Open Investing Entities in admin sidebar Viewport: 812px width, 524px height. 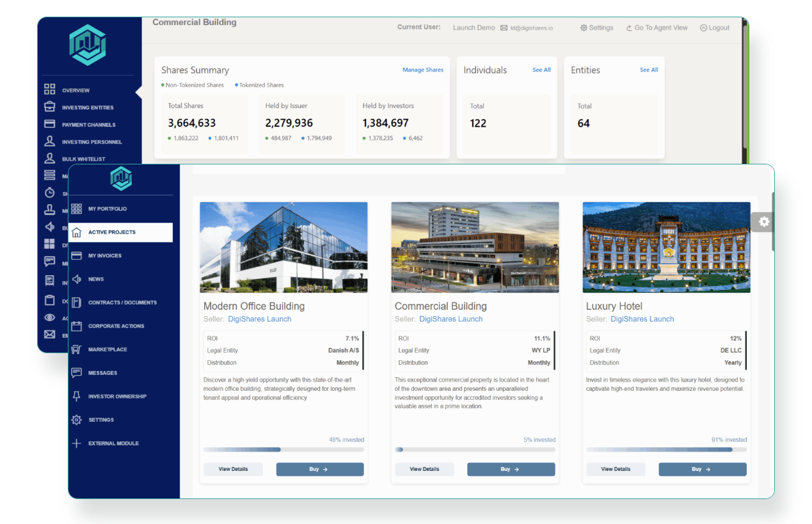(88, 107)
